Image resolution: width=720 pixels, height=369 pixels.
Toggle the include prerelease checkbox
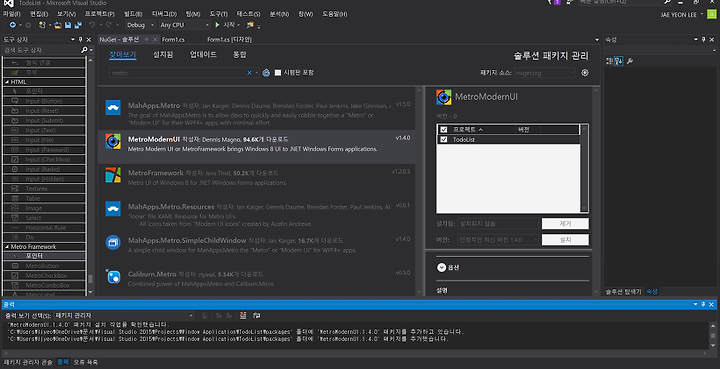tap(278, 73)
